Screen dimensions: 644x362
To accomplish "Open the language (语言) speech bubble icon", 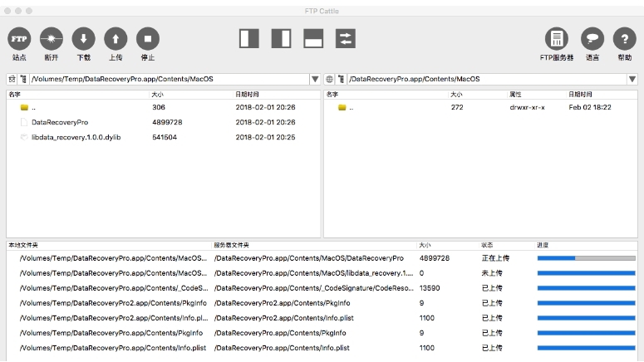I will pos(592,38).
